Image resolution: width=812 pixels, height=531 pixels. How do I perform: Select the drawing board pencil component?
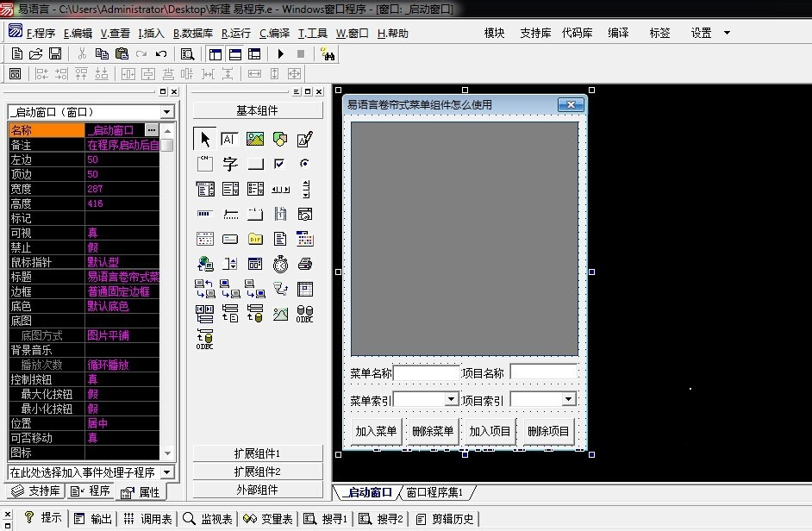click(304, 139)
